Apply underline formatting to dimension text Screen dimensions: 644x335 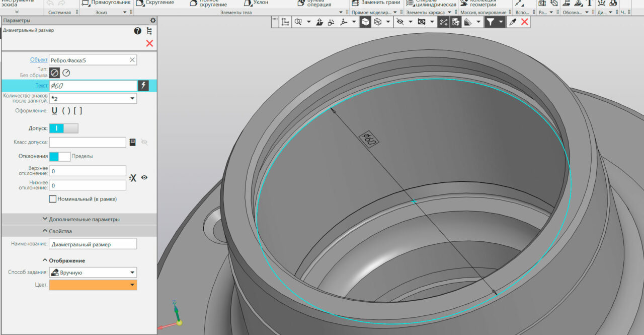(54, 111)
